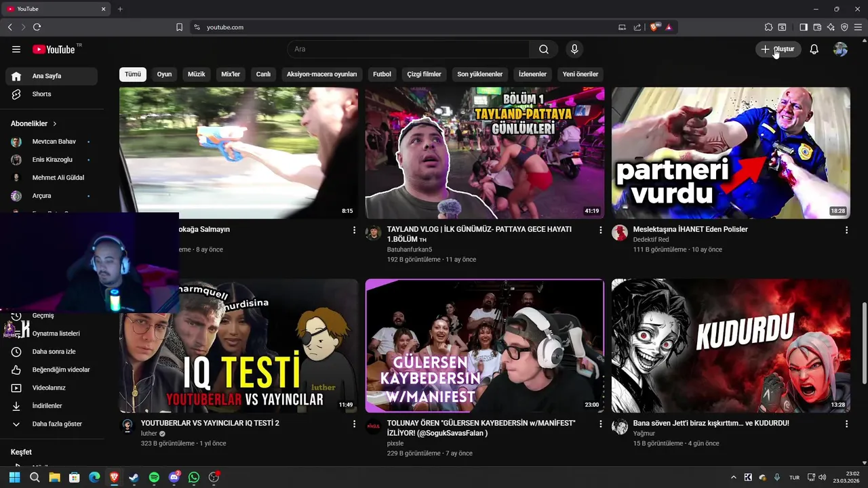Open pixsle channel avatar

pyautogui.click(x=374, y=426)
